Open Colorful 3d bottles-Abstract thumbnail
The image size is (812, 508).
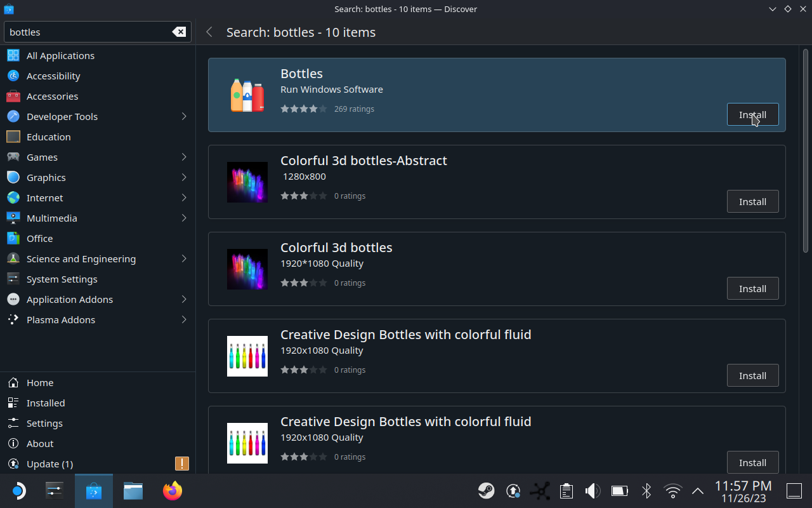(247, 182)
